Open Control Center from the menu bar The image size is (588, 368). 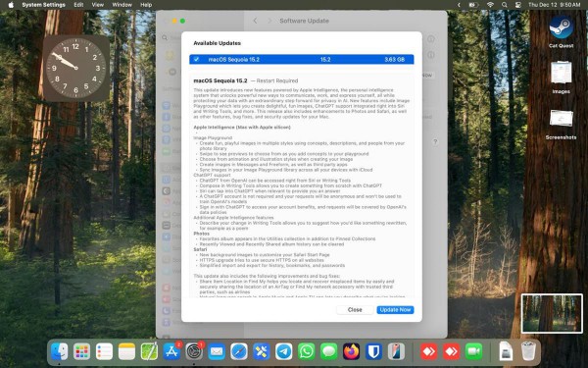click(518, 5)
